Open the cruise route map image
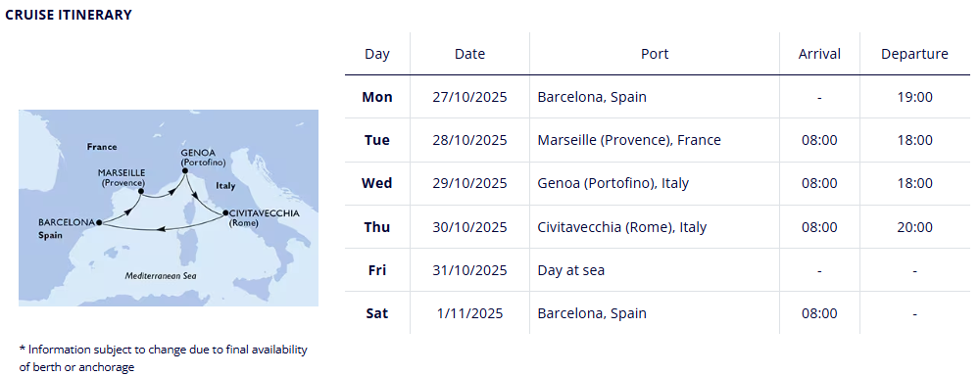The image size is (980, 375). (169, 208)
